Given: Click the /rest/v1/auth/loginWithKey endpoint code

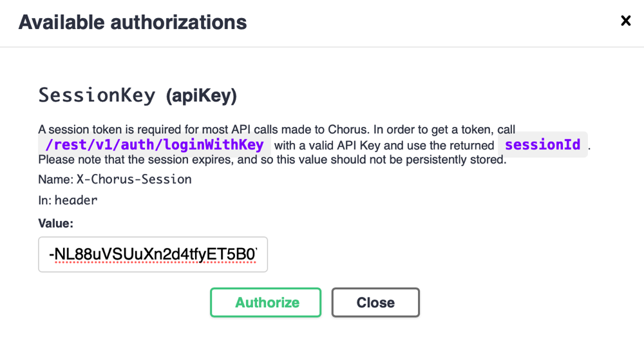Looking at the screenshot, I should click(155, 145).
